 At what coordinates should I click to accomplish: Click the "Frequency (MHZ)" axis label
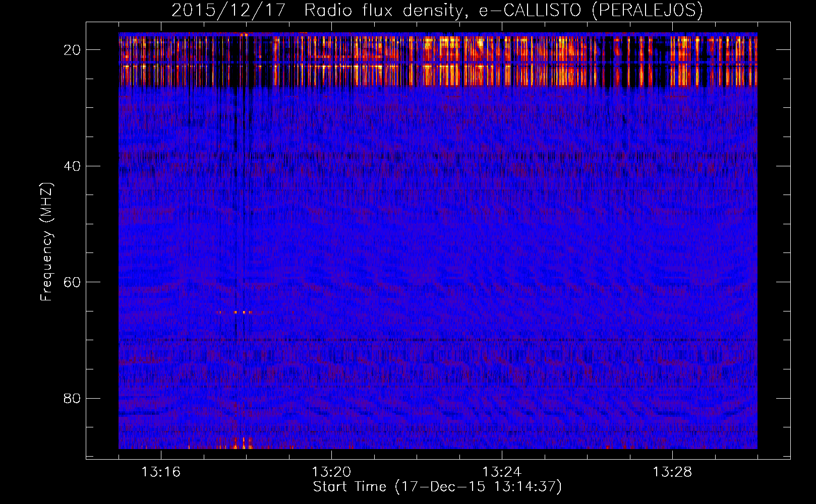[46, 242]
